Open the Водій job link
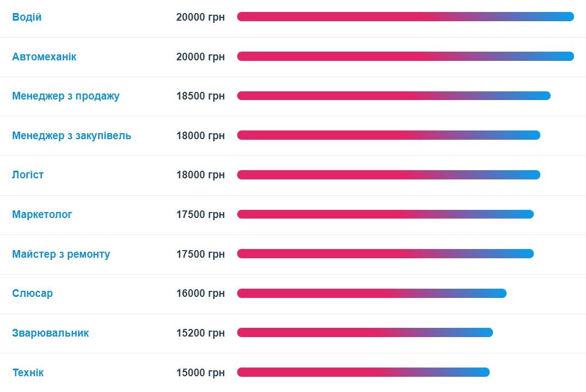The height and width of the screenshot is (392, 586). tap(27, 17)
